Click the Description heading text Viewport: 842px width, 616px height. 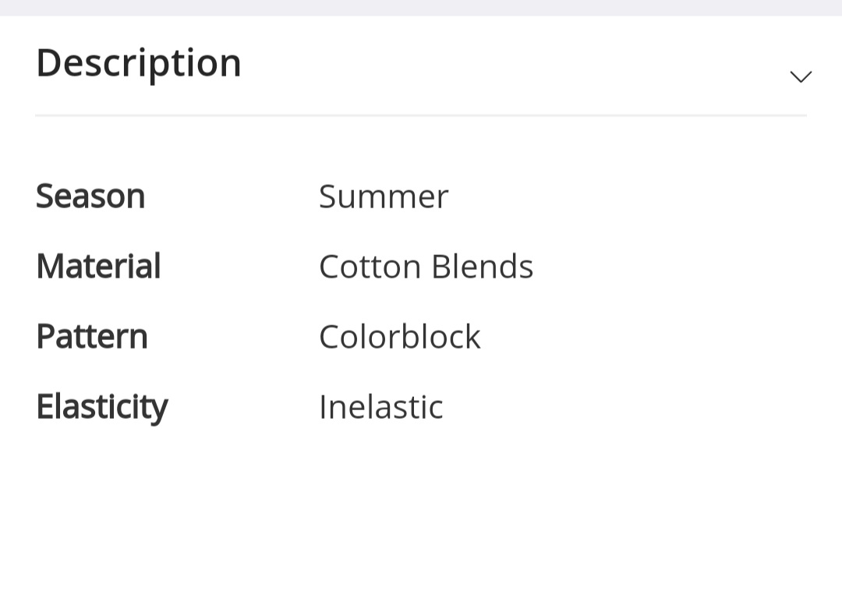click(x=139, y=62)
